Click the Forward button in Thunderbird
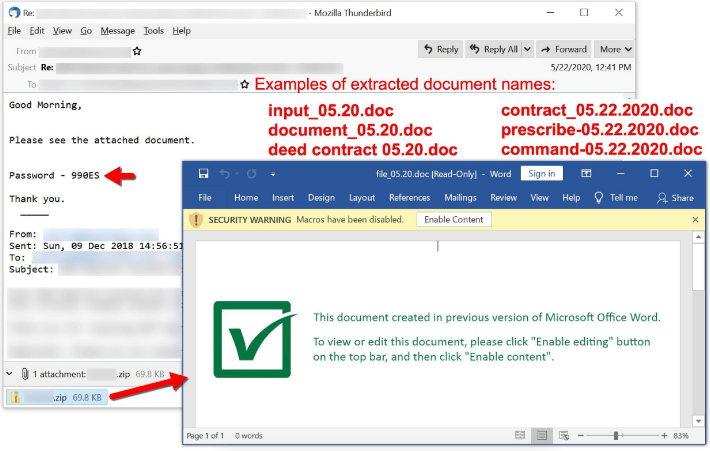 563,49
